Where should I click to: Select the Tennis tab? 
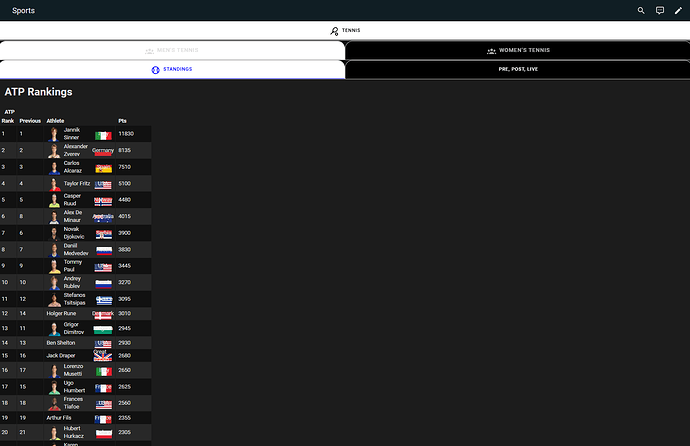[345, 30]
